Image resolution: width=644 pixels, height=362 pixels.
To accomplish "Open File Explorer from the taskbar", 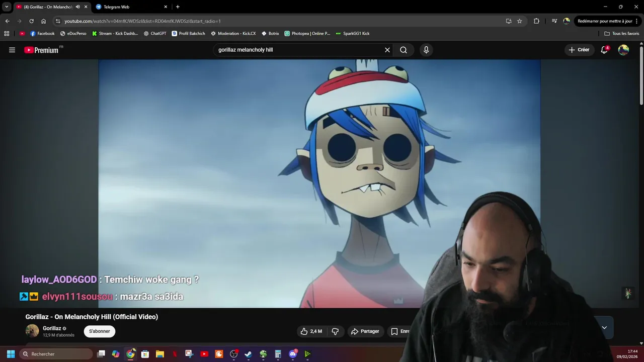I will 160,354.
